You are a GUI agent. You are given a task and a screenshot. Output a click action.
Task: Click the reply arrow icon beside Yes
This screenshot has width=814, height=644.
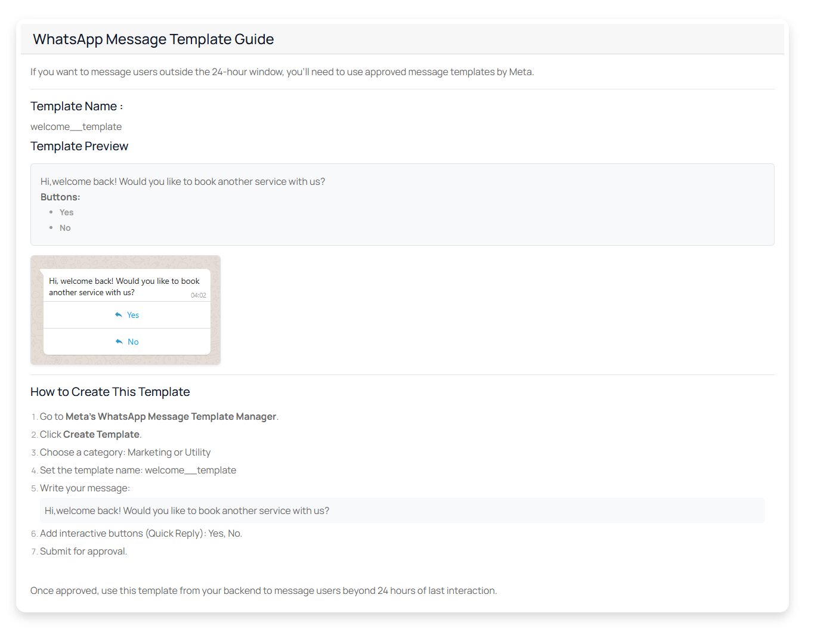click(x=119, y=314)
